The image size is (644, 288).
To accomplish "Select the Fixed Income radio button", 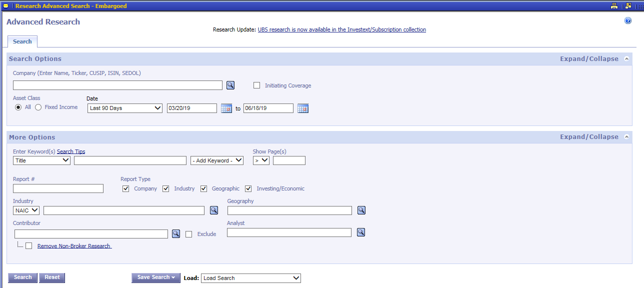I will coord(38,107).
